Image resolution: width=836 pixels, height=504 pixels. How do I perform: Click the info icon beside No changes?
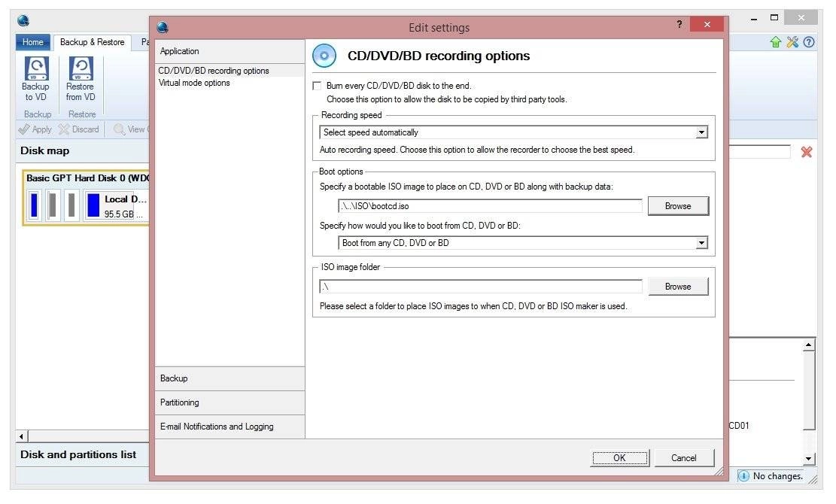(x=743, y=475)
